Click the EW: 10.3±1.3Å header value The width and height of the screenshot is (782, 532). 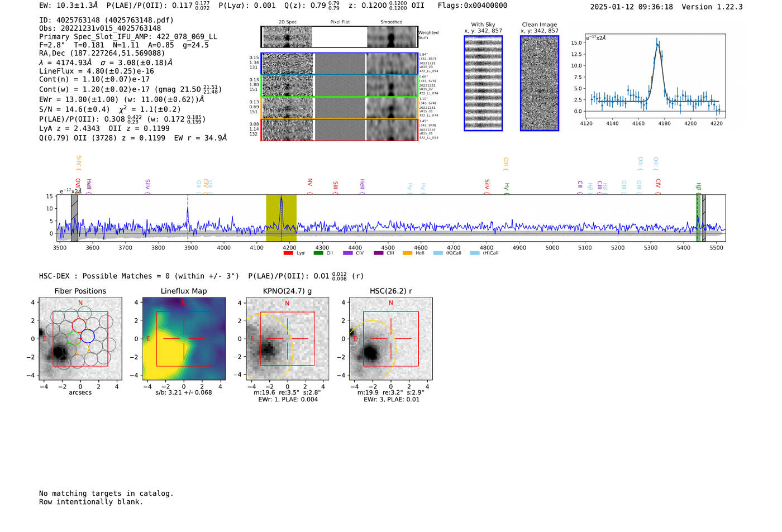tap(69, 5)
